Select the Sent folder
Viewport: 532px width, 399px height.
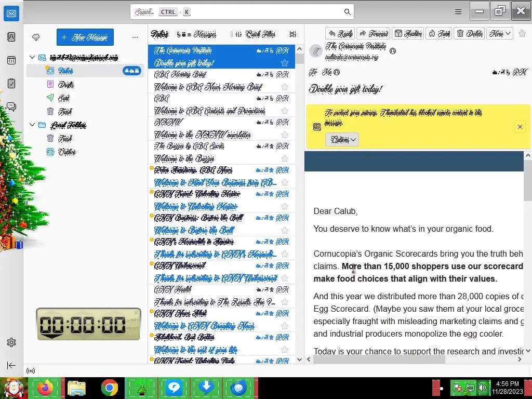(x=86, y=98)
